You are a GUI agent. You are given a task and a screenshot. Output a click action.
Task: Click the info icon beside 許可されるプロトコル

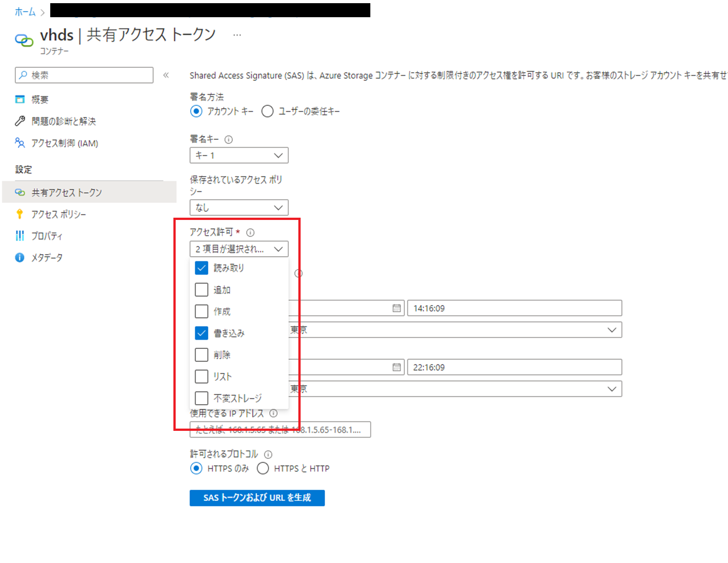pyautogui.click(x=268, y=454)
